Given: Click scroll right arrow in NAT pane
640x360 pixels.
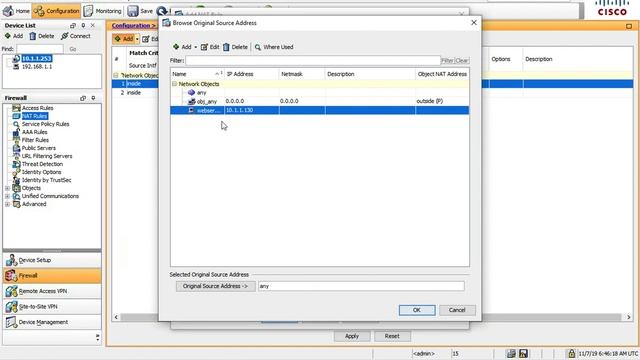Looking at the screenshot, I should tap(629, 317).
